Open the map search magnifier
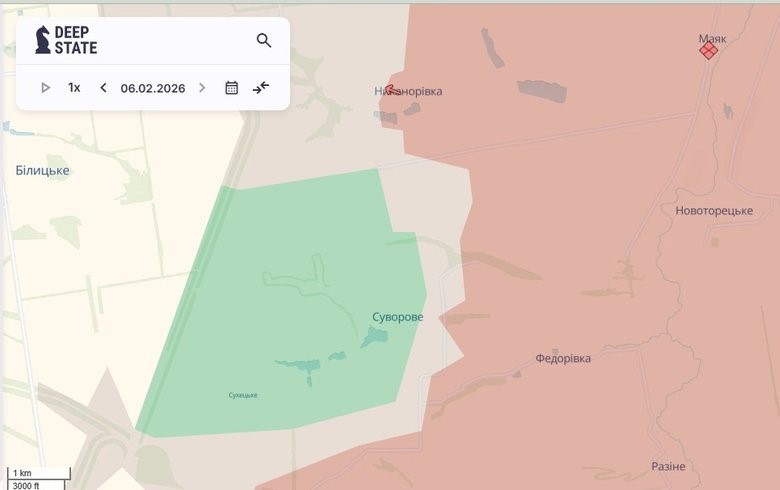The image size is (780, 490). pyautogui.click(x=264, y=41)
